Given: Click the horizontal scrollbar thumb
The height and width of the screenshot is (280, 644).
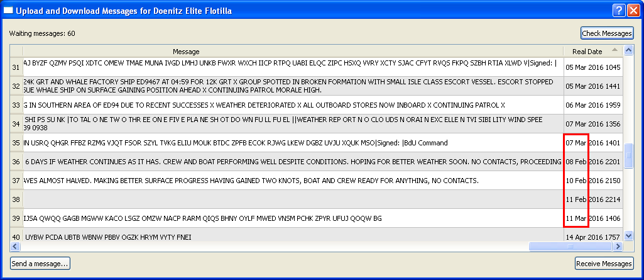Looking at the screenshot, I should (570, 246).
